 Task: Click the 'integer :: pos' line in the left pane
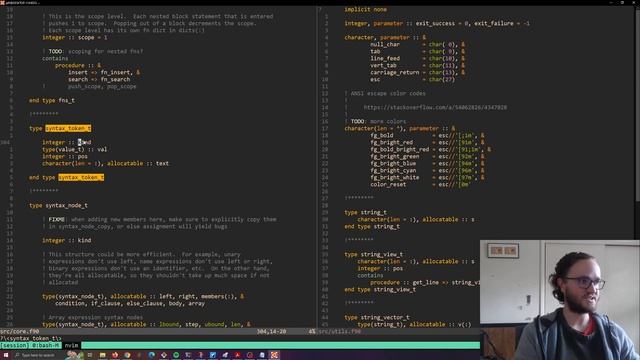[x=64, y=156]
